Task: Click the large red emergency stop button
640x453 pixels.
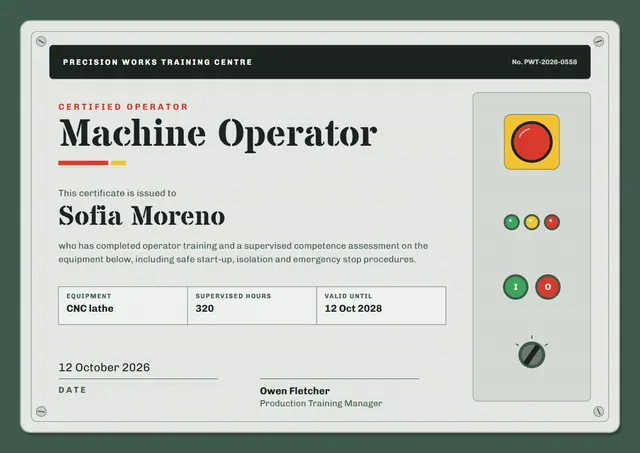Action: click(x=531, y=142)
